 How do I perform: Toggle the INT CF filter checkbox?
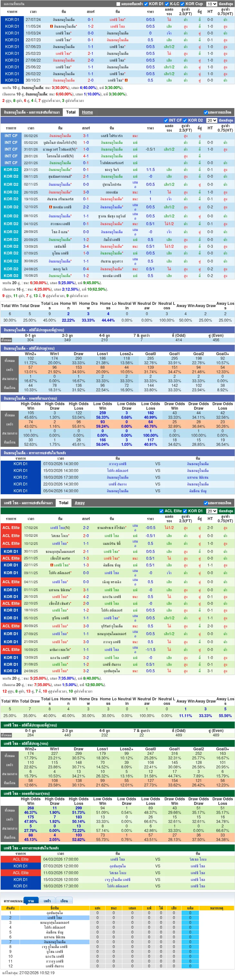point(166,120)
